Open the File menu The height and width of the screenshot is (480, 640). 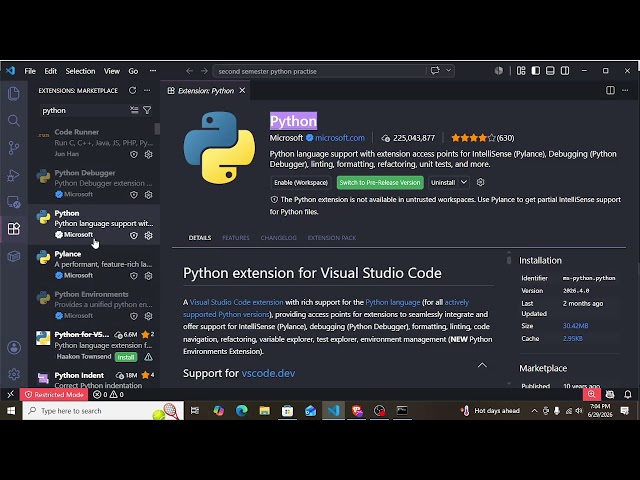(x=30, y=71)
